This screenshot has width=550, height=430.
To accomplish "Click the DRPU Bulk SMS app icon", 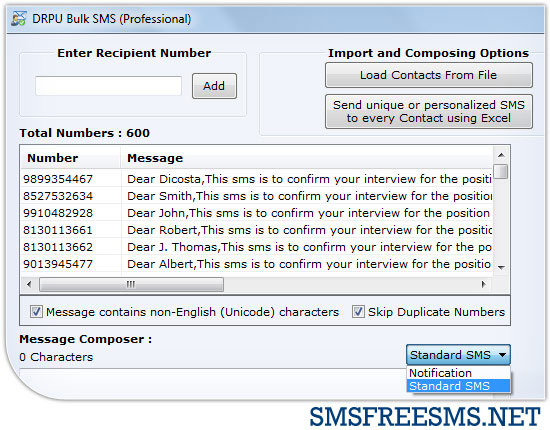I will click(18, 19).
